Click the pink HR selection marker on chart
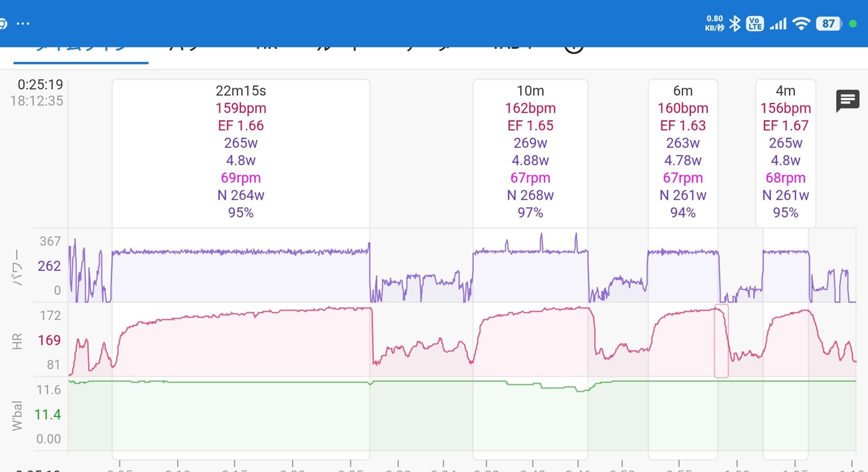The height and width of the screenshot is (472, 868). tap(721, 341)
